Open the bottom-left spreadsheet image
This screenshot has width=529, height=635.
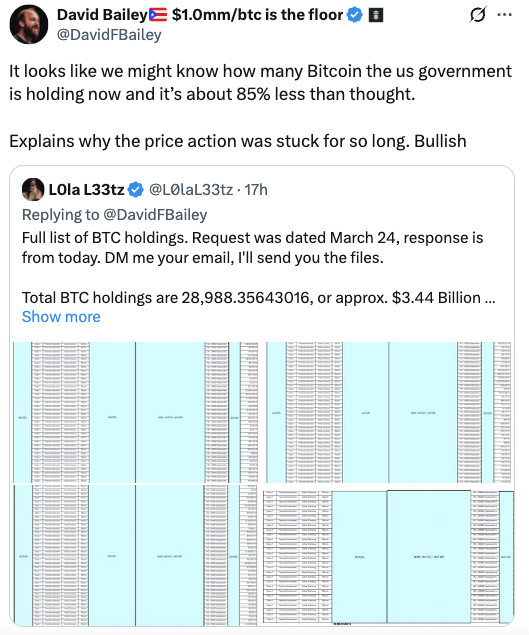pyautogui.click(x=135, y=556)
